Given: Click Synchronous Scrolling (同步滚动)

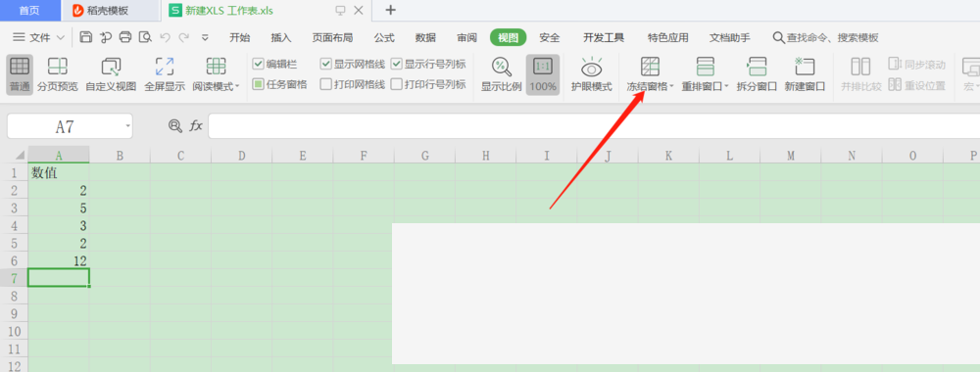Looking at the screenshot, I should (x=917, y=65).
